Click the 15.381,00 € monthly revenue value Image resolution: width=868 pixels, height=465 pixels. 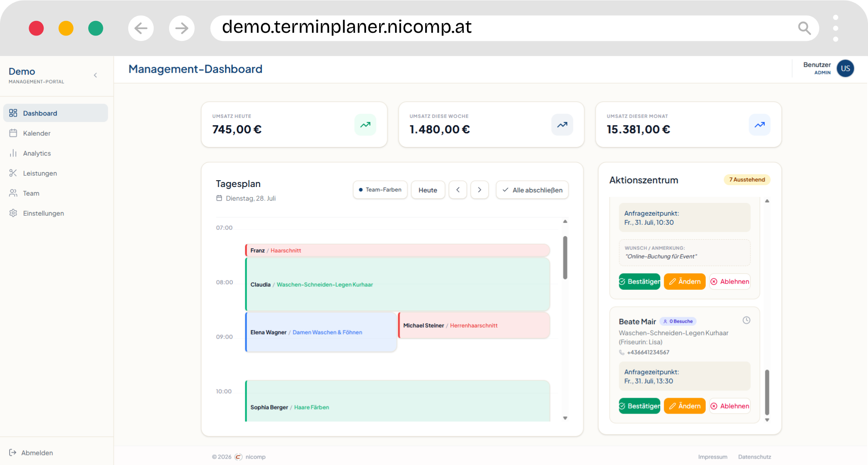(638, 129)
